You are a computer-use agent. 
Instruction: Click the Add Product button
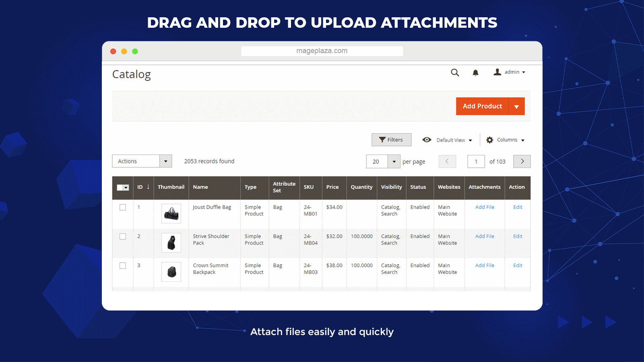pyautogui.click(x=482, y=106)
